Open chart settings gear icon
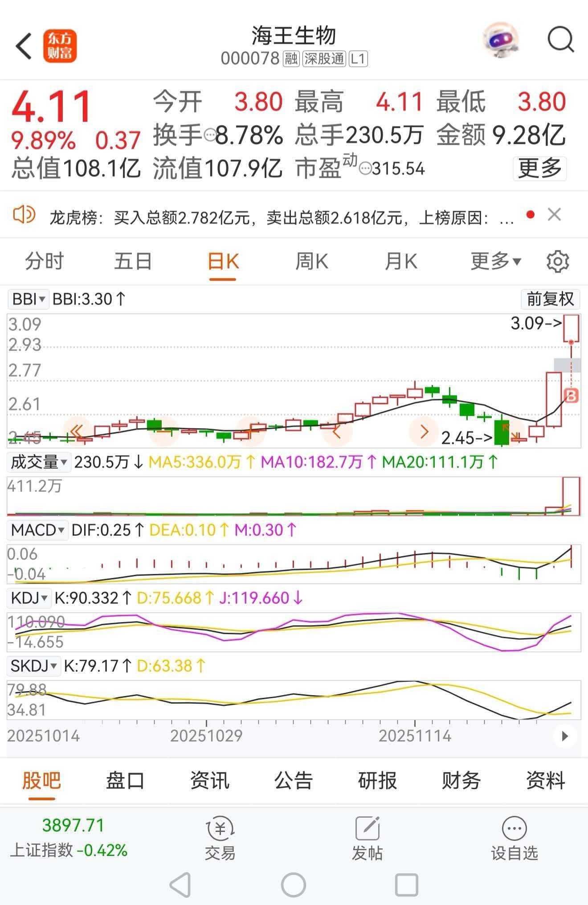This screenshot has width=588, height=905. pos(557,261)
